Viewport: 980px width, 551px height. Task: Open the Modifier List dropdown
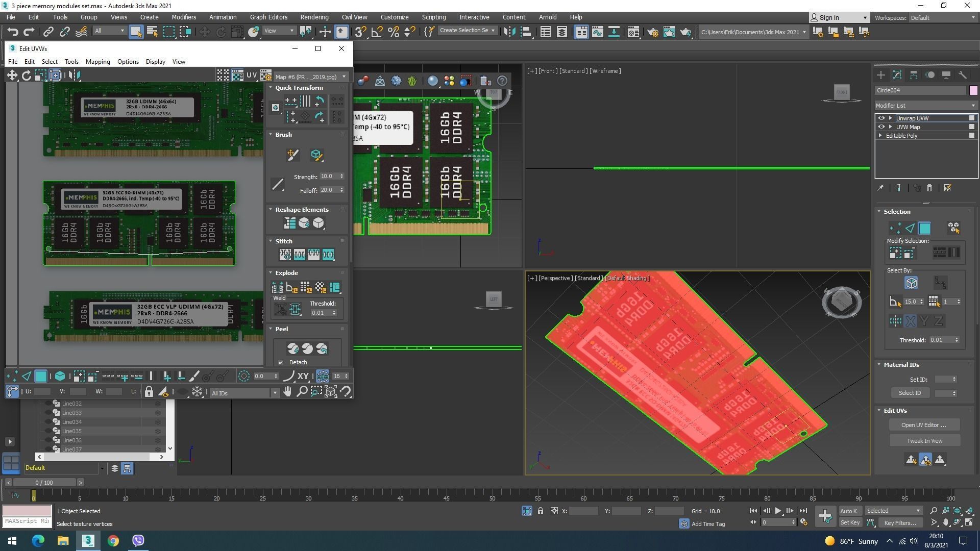(926, 106)
